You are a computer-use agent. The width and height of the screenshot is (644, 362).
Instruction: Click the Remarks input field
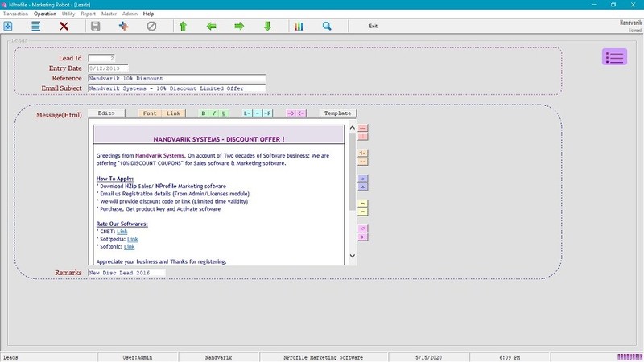126,273
